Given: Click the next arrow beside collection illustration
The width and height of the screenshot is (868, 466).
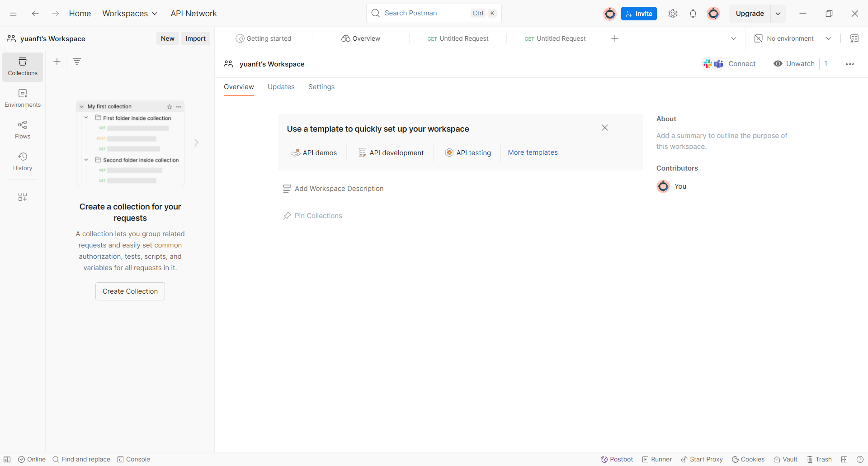Looking at the screenshot, I should 196,143.
